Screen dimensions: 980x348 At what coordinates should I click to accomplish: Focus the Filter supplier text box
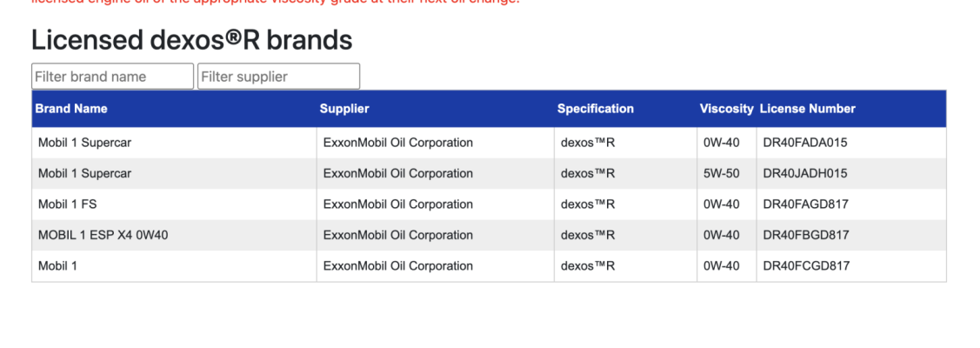click(x=279, y=77)
